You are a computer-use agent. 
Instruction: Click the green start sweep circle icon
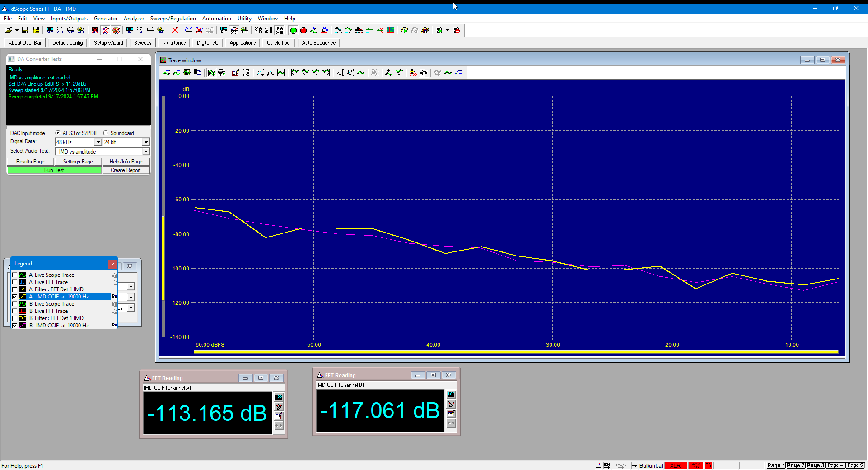click(293, 30)
